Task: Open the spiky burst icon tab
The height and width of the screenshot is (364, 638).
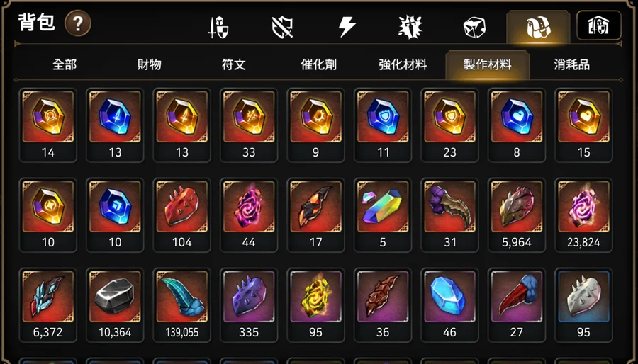Action: tap(410, 28)
